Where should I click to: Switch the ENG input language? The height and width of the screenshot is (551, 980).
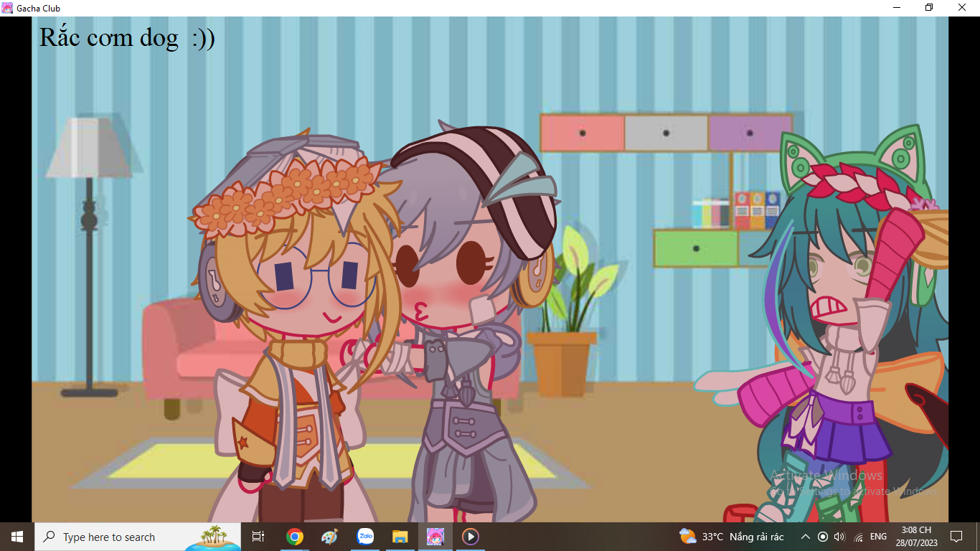tap(878, 537)
